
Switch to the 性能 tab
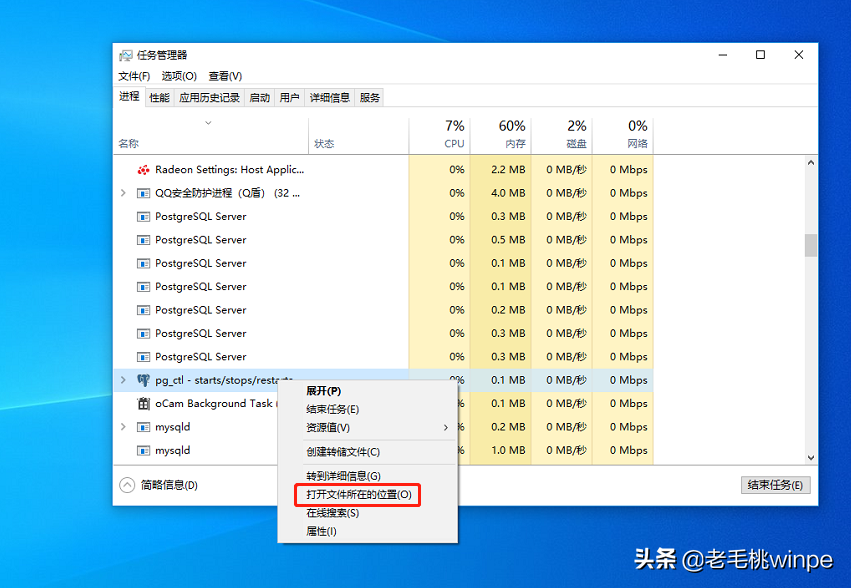pyautogui.click(x=160, y=98)
